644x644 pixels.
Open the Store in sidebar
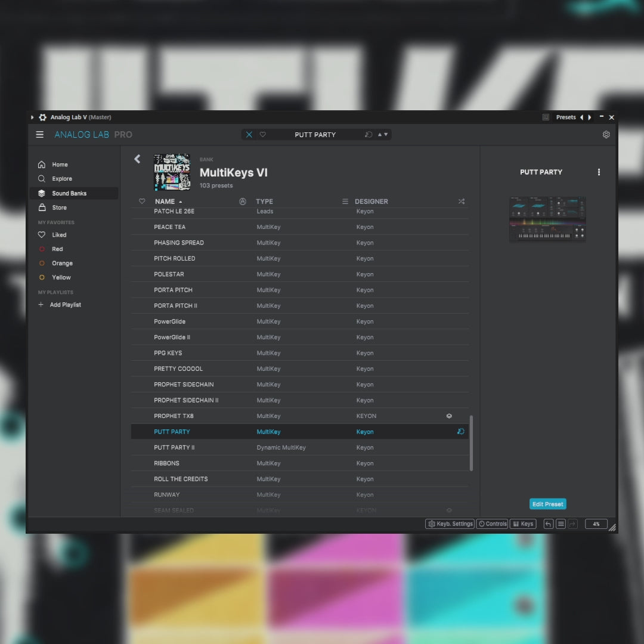[x=59, y=208]
